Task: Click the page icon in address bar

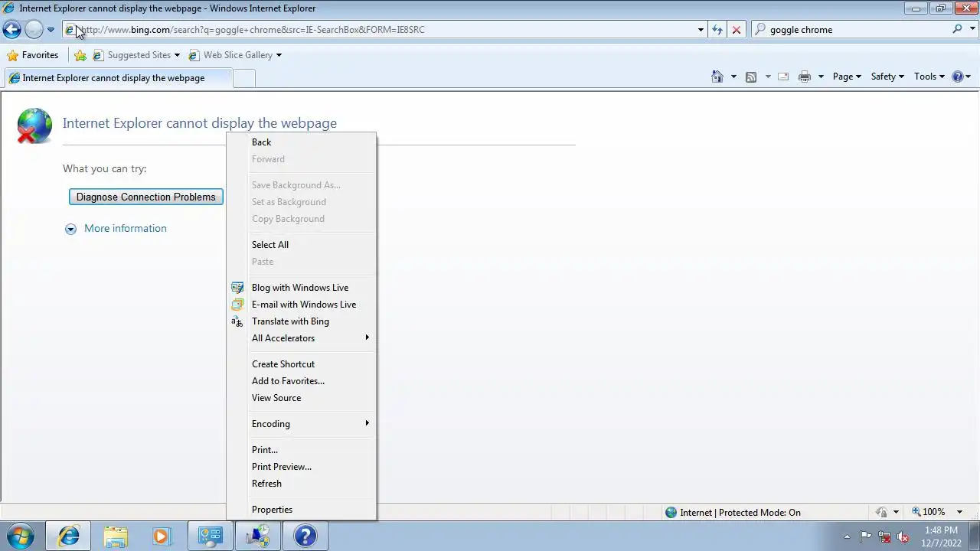Action: [70, 30]
